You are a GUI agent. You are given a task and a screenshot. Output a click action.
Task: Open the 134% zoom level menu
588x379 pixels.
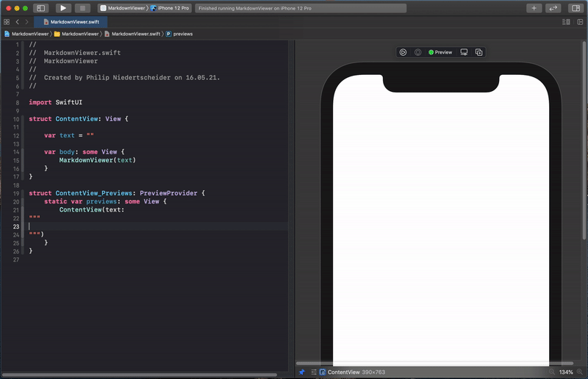click(x=566, y=372)
